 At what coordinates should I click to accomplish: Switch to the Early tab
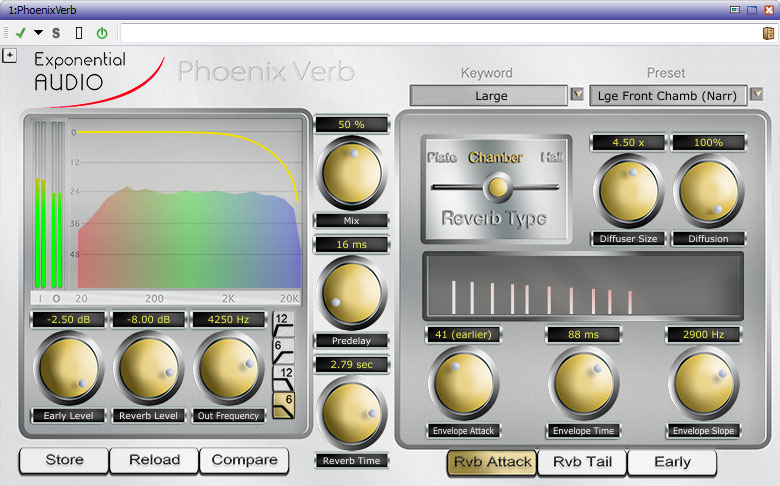(x=672, y=461)
